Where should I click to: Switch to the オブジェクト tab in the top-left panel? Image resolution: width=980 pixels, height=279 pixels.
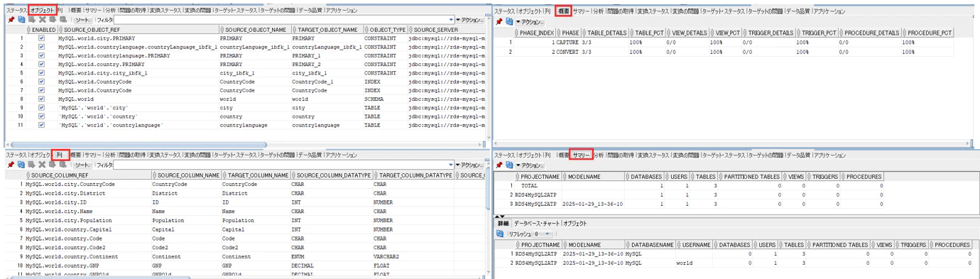[x=42, y=11]
